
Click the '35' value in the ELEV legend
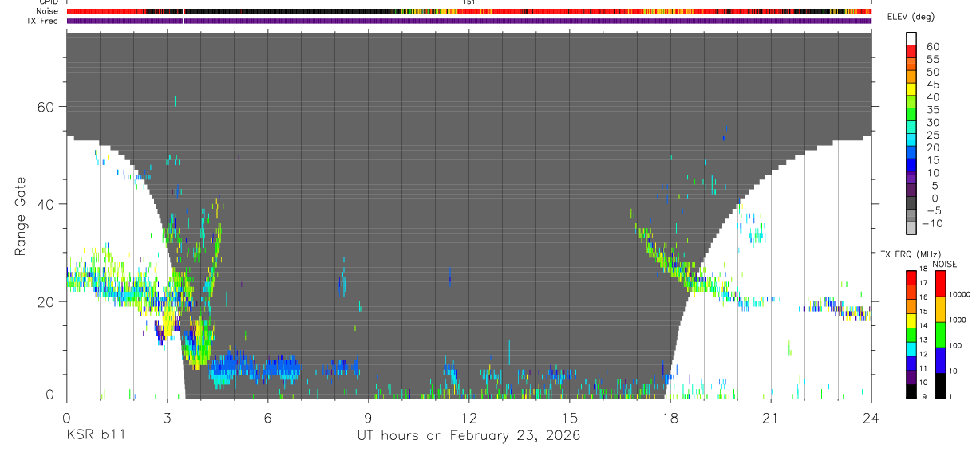pos(931,110)
